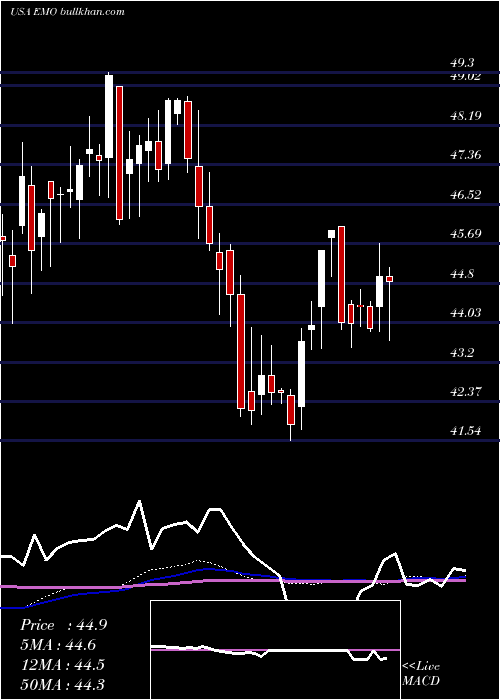Click the 47.36 price axis label
Image resolution: width=500 pixels, height=700 pixels.
point(466,155)
